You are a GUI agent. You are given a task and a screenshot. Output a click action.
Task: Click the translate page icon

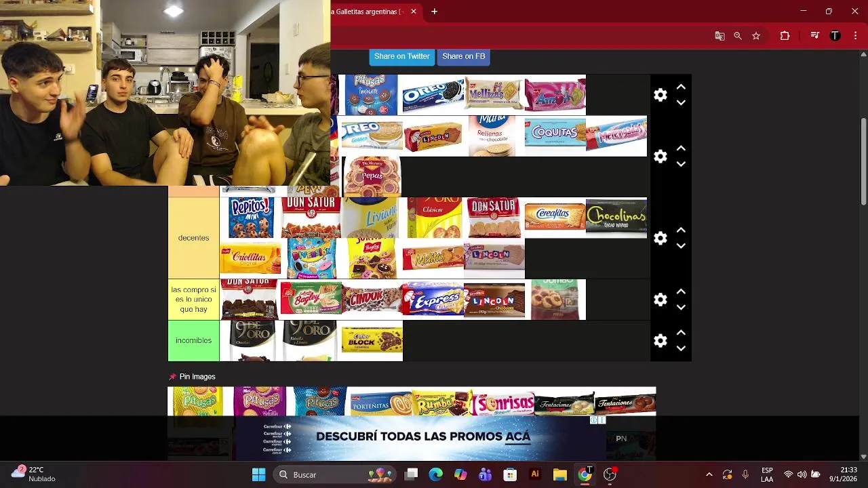(x=719, y=36)
